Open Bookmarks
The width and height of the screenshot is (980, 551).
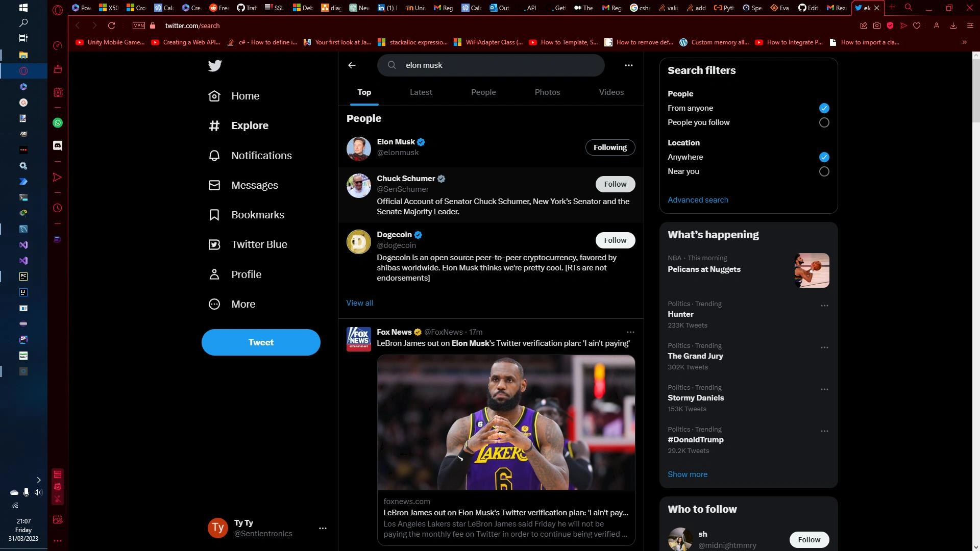247,215
